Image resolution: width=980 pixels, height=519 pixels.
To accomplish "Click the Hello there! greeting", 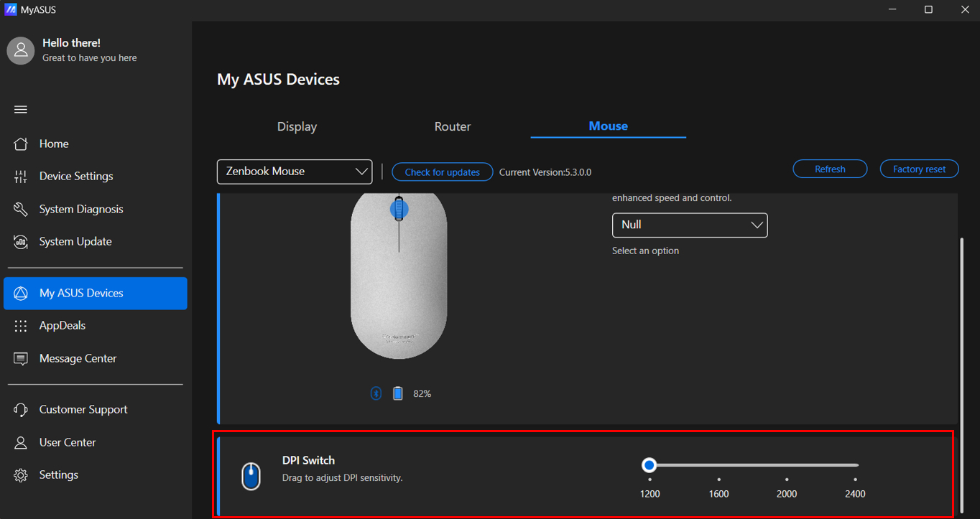I will tap(71, 43).
